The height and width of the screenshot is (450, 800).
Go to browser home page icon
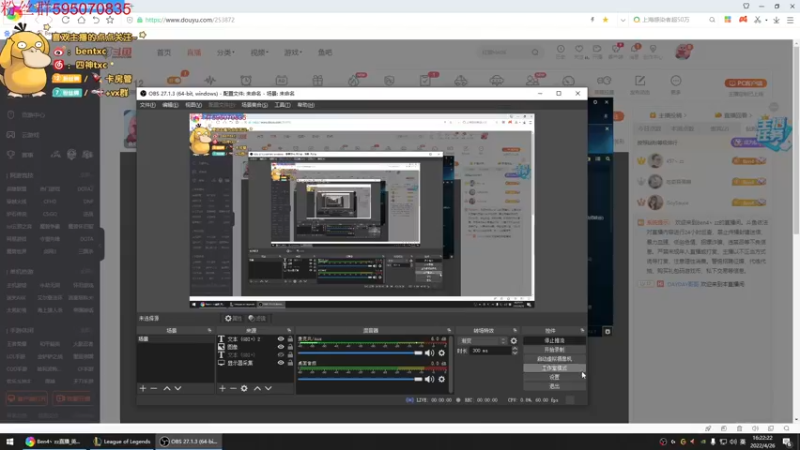point(81,20)
